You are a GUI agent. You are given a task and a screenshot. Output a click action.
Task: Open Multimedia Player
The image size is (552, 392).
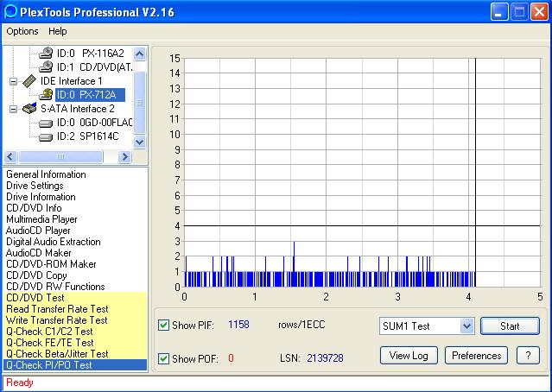click(41, 219)
